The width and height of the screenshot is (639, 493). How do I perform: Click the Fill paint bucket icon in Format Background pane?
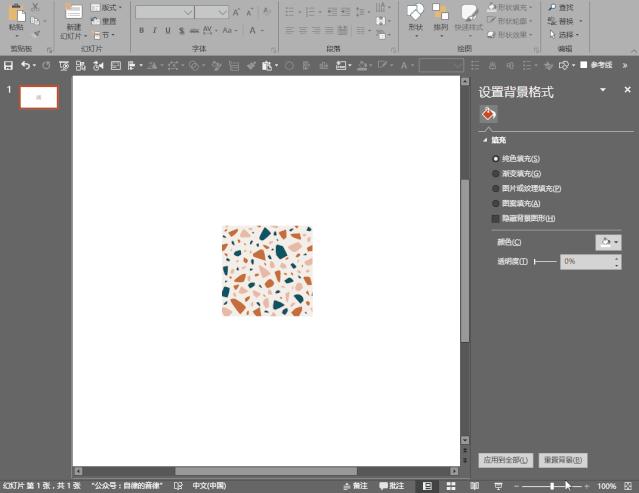pyautogui.click(x=488, y=114)
